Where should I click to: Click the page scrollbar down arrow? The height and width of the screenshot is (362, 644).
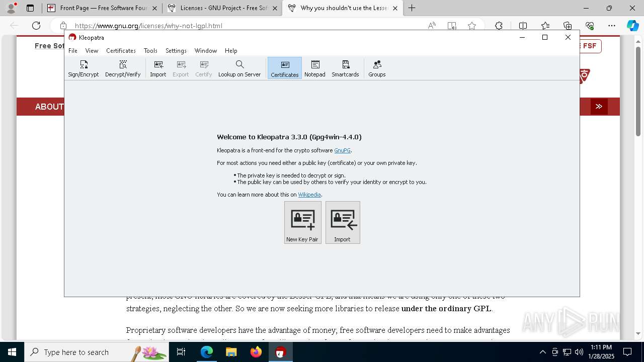[x=638, y=333]
